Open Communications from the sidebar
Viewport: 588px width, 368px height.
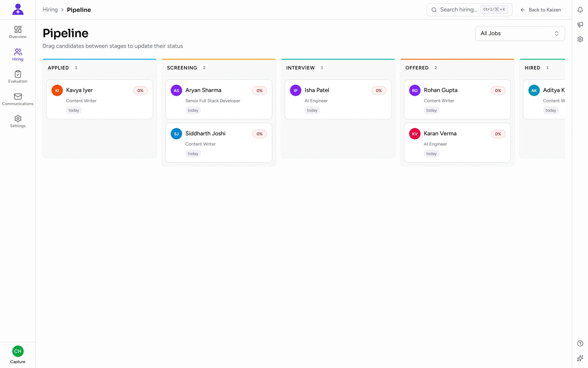18,99
